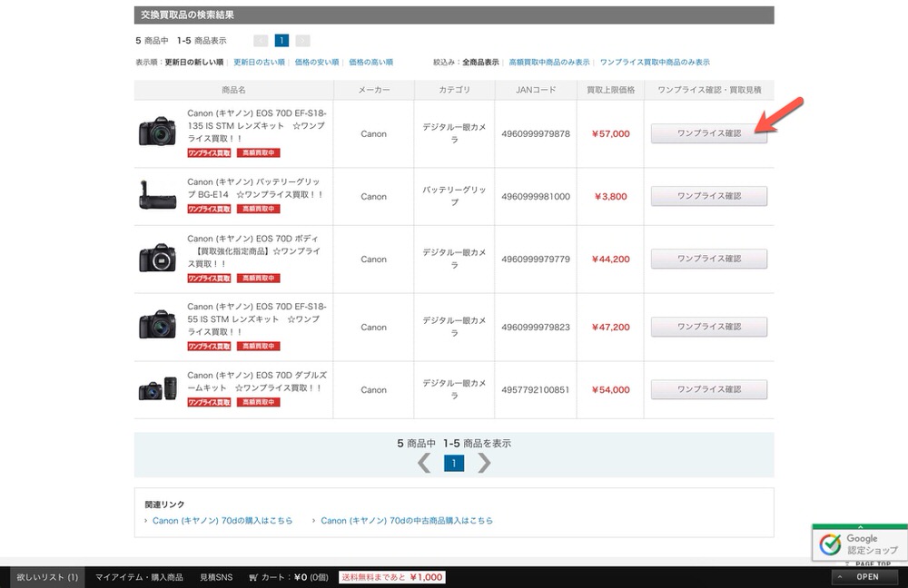908x588 pixels.
Task: Click top pagination next arrow
Action: click(303, 41)
